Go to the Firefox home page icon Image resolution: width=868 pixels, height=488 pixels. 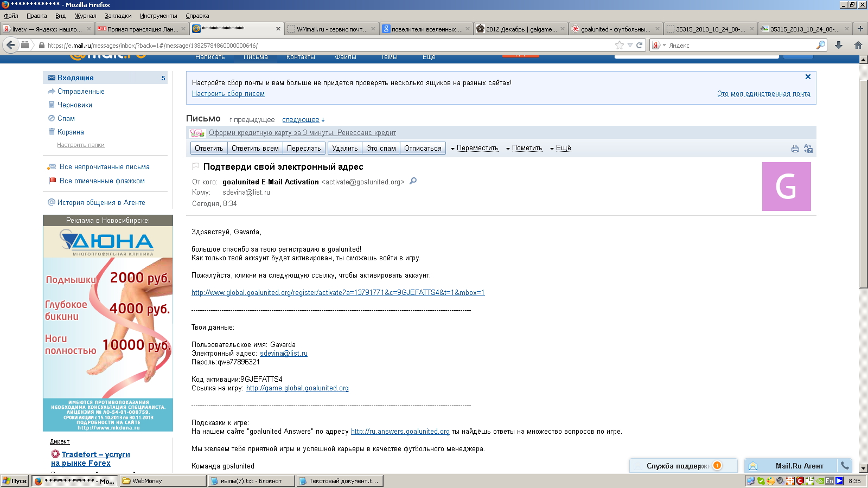pyautogui.click(x=858, y=46)
